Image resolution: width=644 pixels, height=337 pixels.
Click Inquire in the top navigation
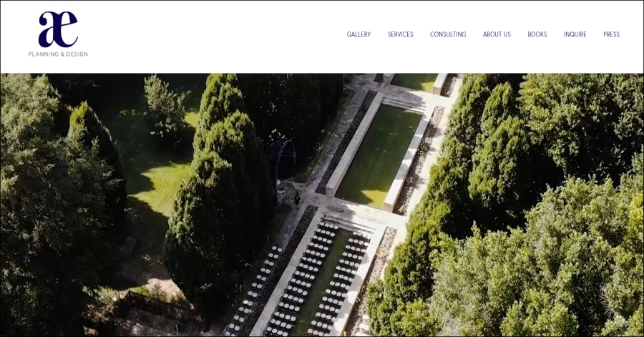pyautogui.click(x=575, y=34)
